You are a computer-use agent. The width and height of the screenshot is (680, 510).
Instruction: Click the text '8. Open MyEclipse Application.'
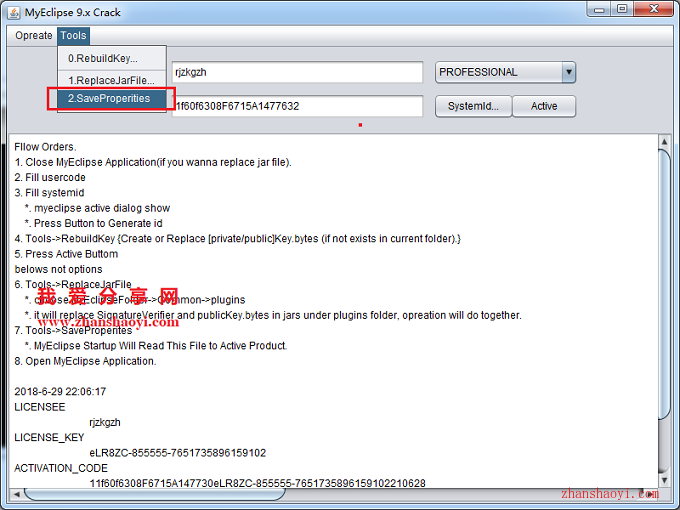85,361
